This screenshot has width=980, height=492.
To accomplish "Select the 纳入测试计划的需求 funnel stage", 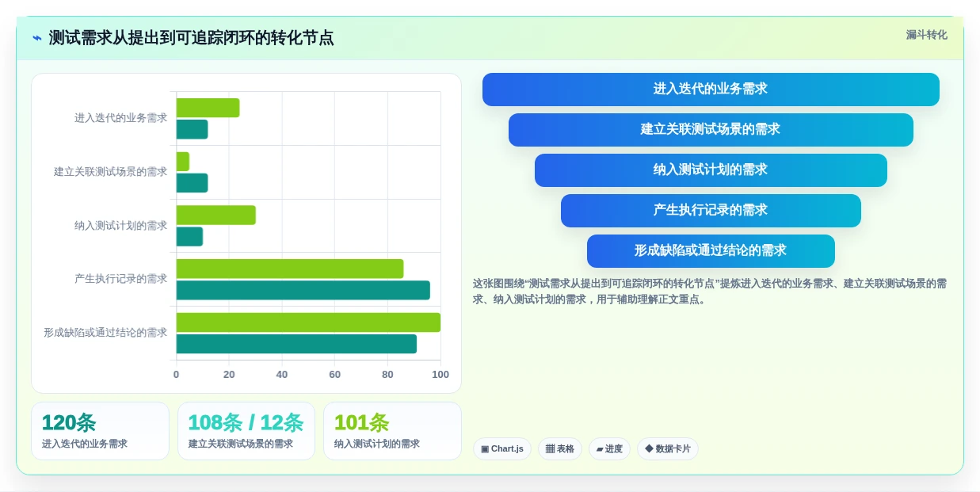I will click(711, 170).
